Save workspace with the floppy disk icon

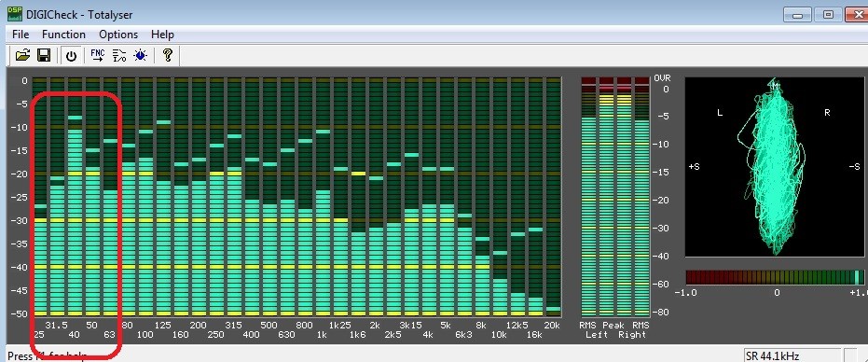click(x=44, y=55)
